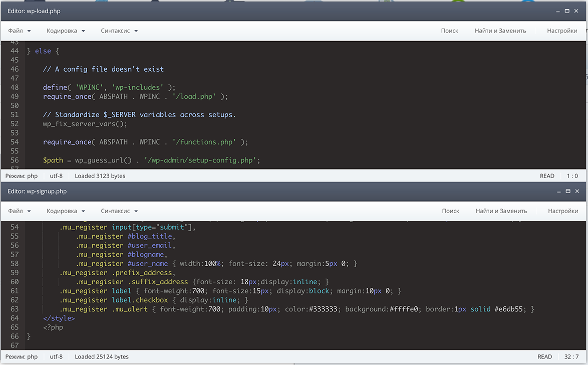588x365 pixels.
Task: Open Синтаксис dropdown in wp-signup.php editor
Action: [119, 211]
